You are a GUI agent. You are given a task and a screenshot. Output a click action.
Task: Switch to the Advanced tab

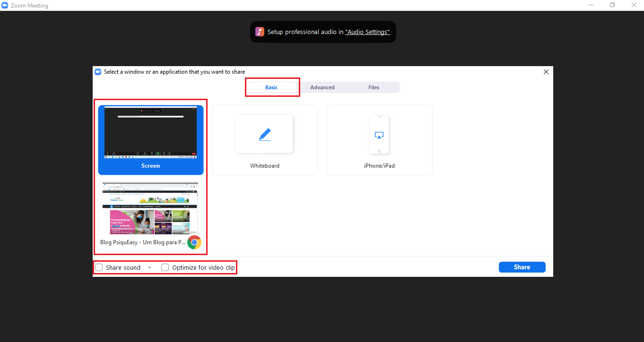[322, 87]
